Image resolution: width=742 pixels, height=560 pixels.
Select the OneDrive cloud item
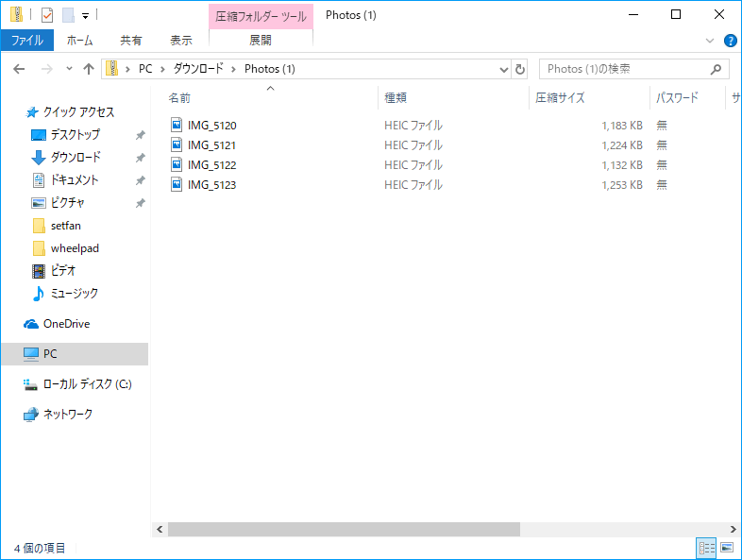click(66, 324)
